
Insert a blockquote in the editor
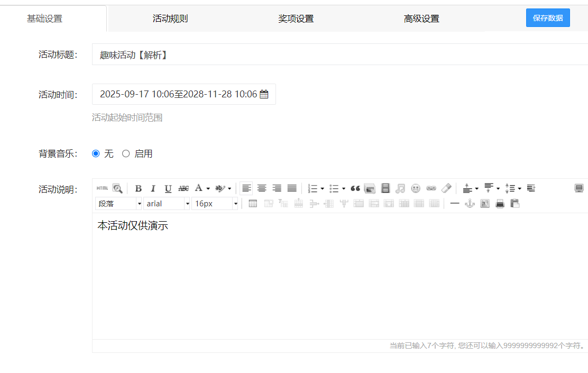pos(354,188)
